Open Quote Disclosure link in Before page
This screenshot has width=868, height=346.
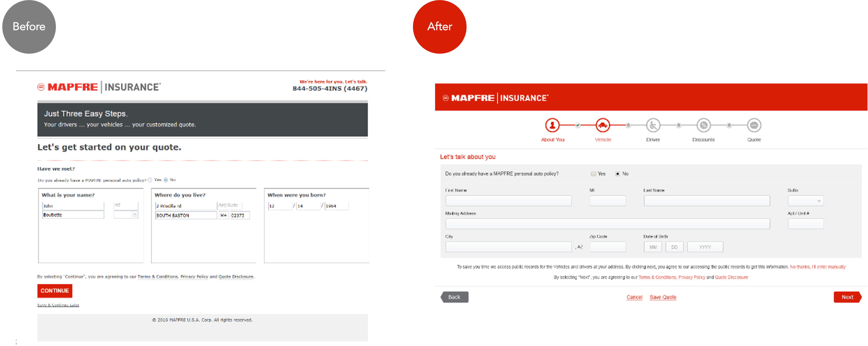[236, 277]
